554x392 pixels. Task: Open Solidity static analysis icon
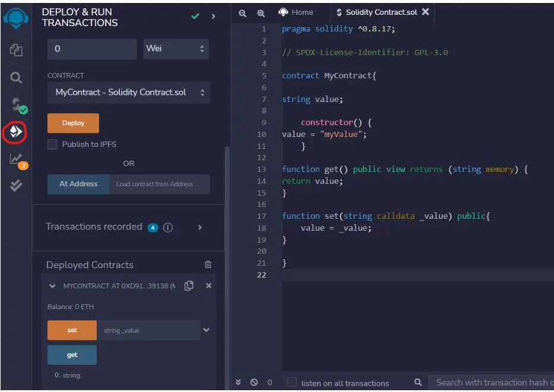(x=18, y=161)
